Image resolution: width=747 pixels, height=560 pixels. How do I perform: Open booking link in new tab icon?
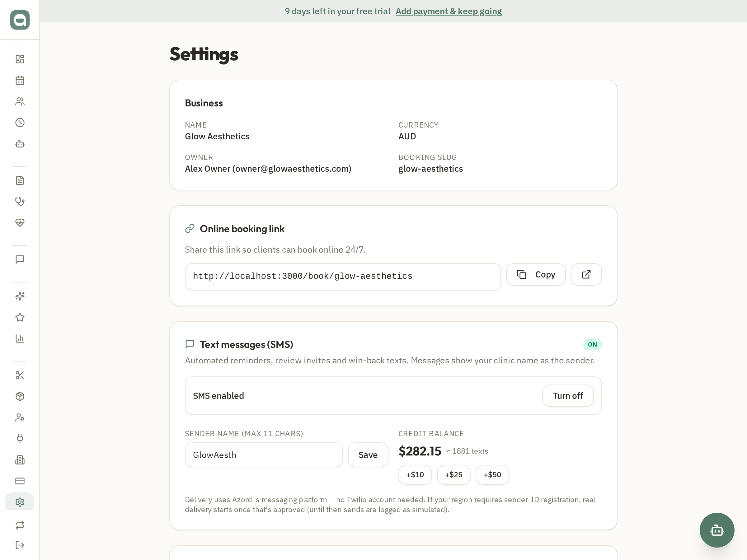tap(586, 274)
